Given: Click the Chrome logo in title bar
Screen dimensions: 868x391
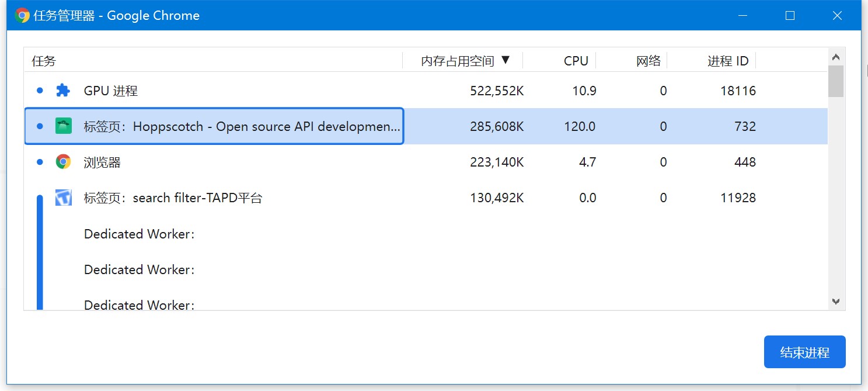Looking at the screenshot, I should (x=22, y=16).
